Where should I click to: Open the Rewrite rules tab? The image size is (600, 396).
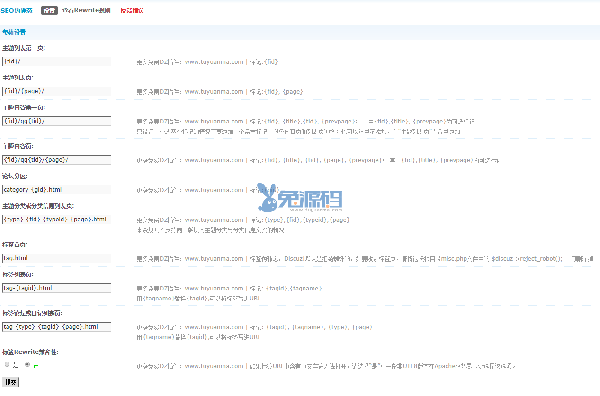coord(86,11)
